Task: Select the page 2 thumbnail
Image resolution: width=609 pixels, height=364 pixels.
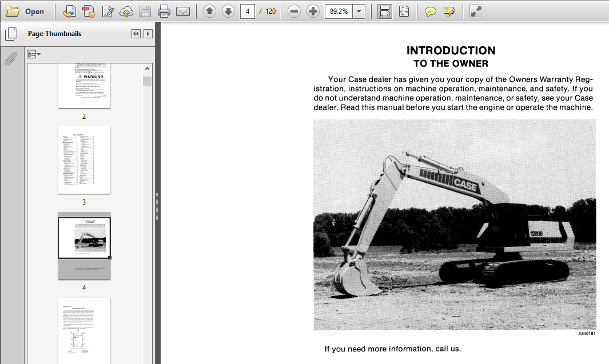Action: point(84,86)
